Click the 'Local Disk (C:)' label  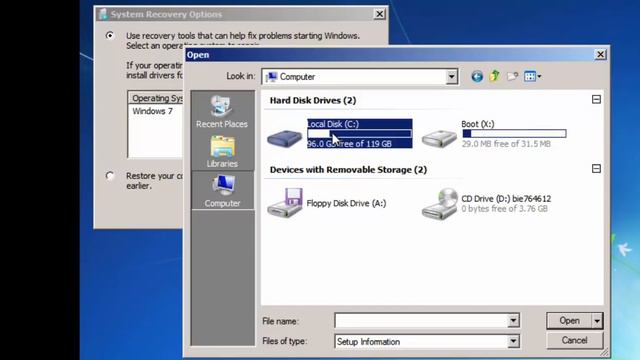[x=333, y=124]
